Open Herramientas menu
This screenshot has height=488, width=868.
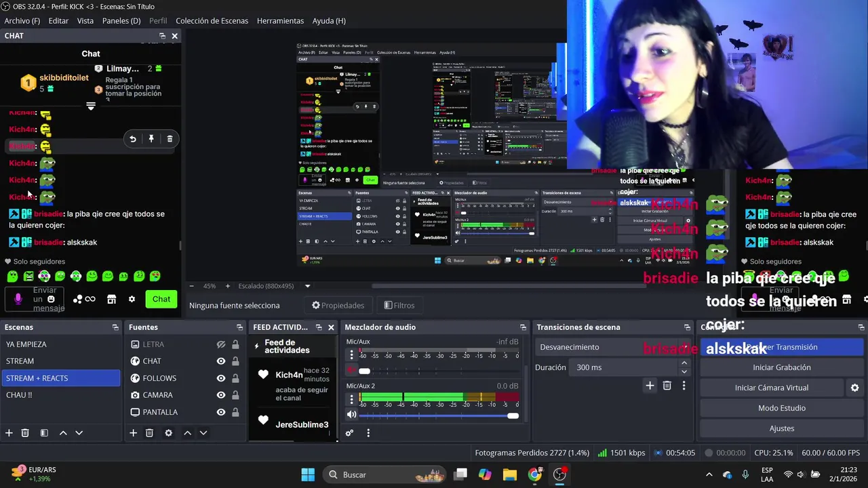point(280,21)
